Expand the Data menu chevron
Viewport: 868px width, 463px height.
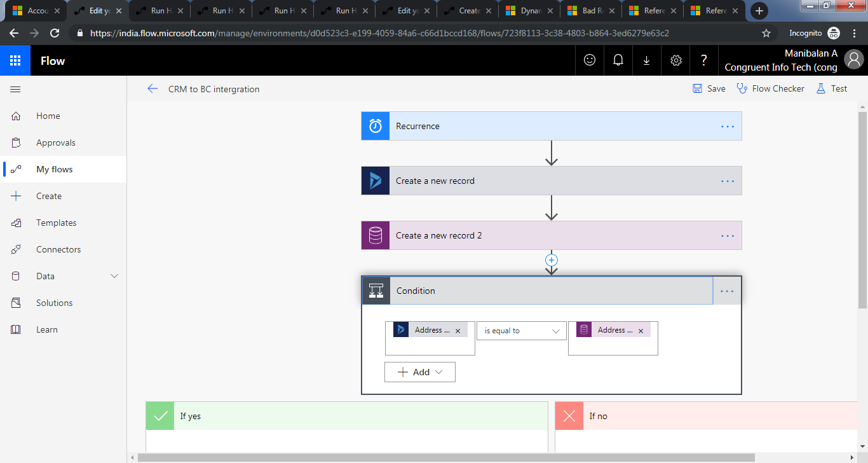[114, 276]
